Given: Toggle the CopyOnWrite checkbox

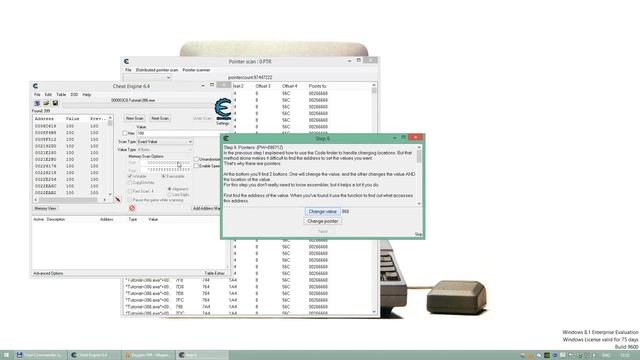Looking at the screenshot, I should [130, 182].
